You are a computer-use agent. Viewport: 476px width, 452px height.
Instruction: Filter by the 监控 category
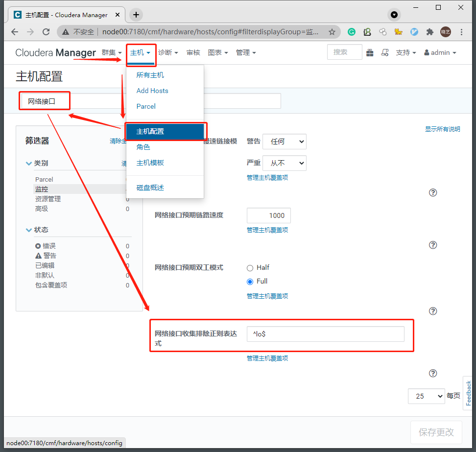(42, 189)
